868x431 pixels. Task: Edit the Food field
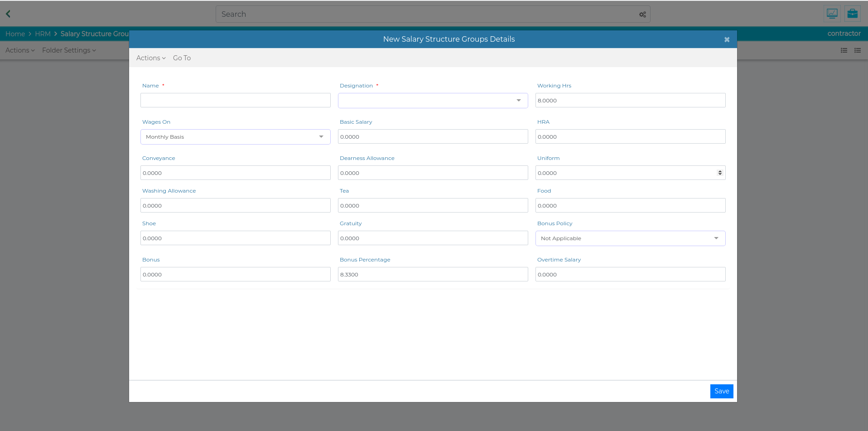631,205
